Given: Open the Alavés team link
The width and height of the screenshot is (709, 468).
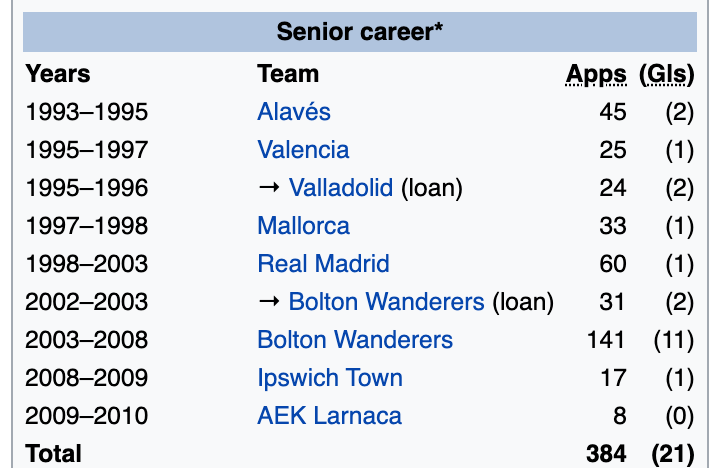Looking at the screenshot, I should pyautogui.click(x=293, y=111).
